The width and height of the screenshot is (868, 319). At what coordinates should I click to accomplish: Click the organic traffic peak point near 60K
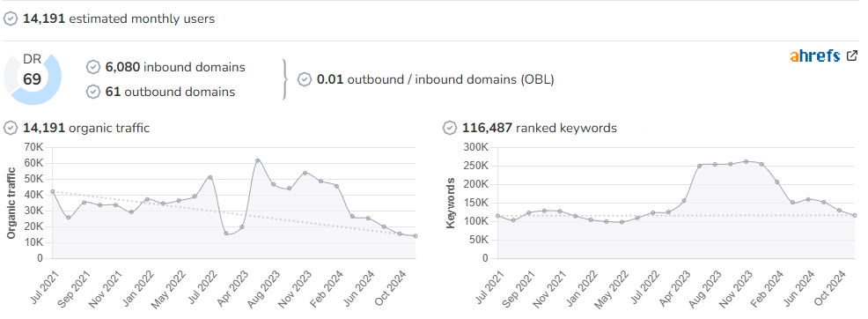click(x=257, y=160)
